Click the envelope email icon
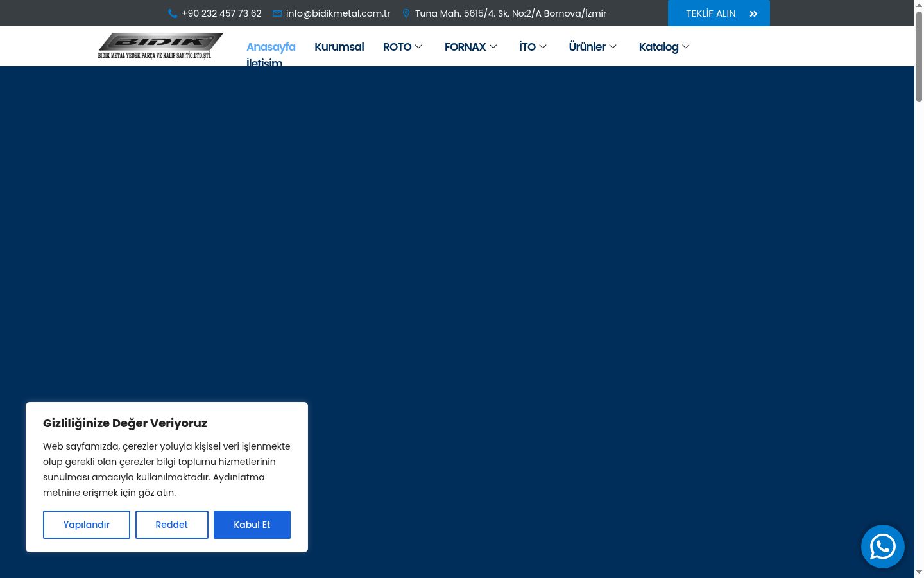Viewport: 924px width, 578px height. (277, 13)
